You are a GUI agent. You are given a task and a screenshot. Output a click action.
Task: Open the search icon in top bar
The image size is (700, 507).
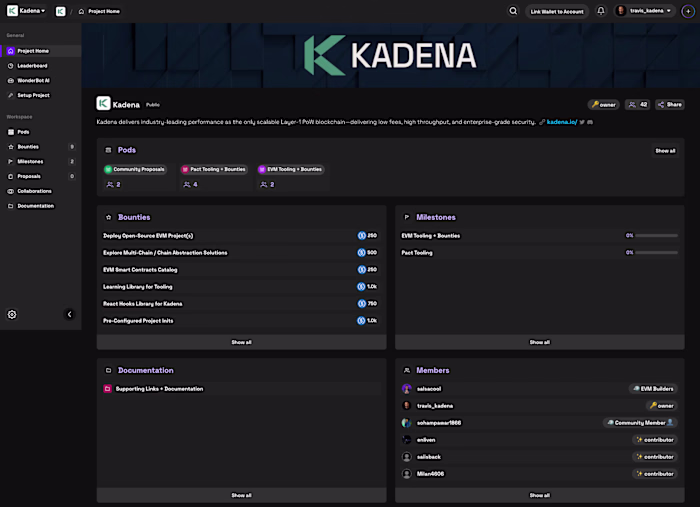(513, 11)
